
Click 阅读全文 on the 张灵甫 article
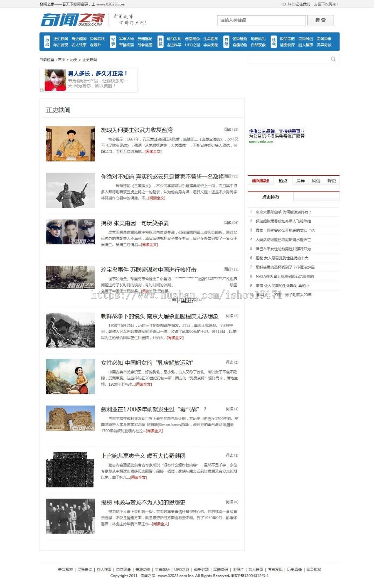click(149, 245)
